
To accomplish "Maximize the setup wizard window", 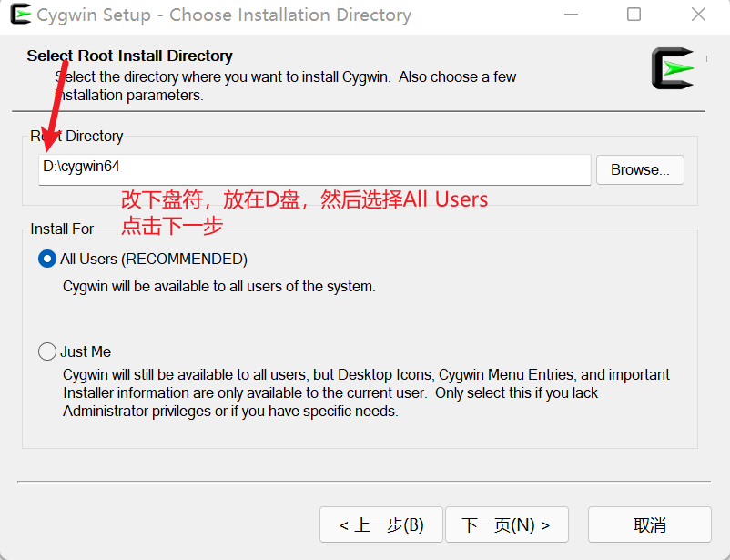I will pyautogui.click(x=634, y=15).
